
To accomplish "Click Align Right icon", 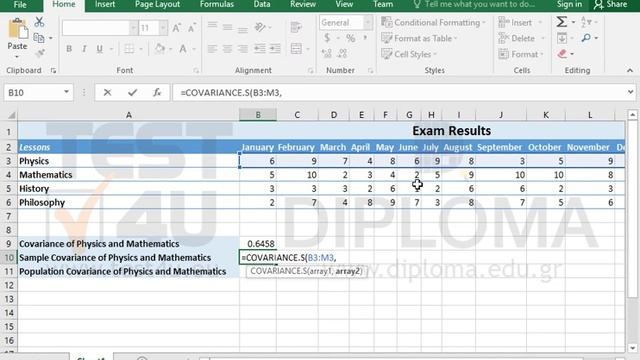I will (x=242, y=49).
